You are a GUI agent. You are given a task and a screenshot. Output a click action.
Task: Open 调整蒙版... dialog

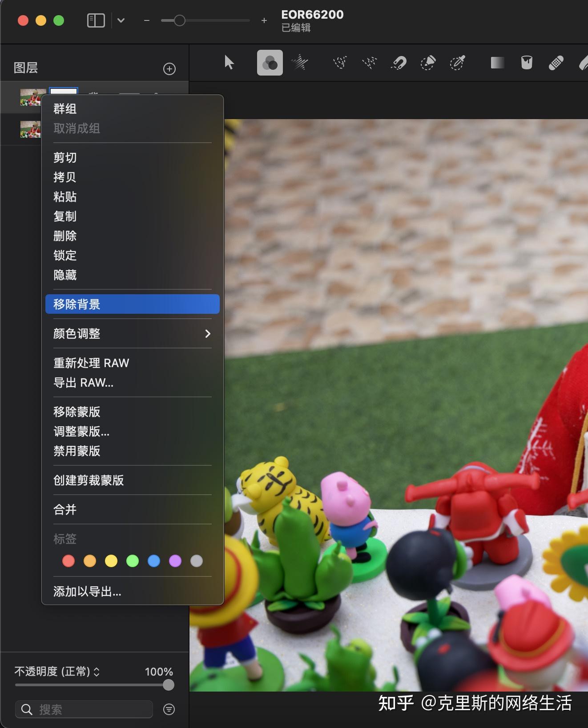pos(133,432)
